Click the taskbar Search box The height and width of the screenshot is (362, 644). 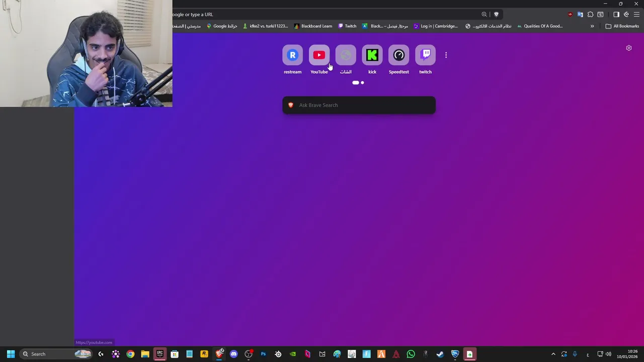coord(56,354)
